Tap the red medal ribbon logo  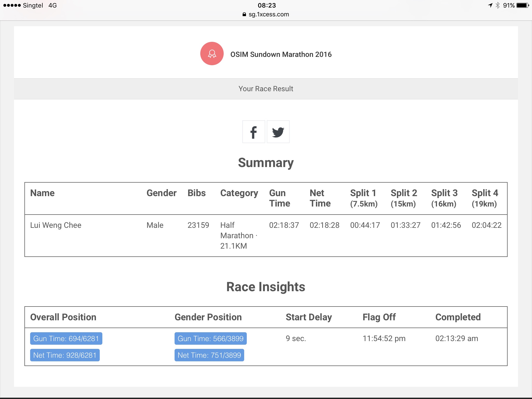tap(212, 54)
